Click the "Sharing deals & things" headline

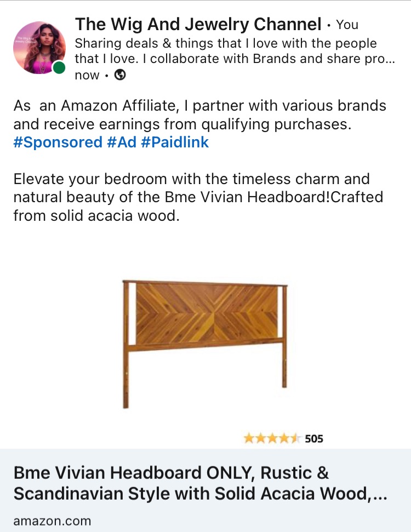[x=225, y=43]
